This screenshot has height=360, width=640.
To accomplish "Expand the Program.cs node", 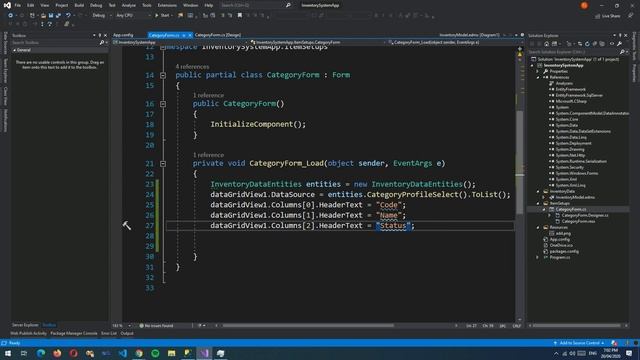I will (538, 258).
